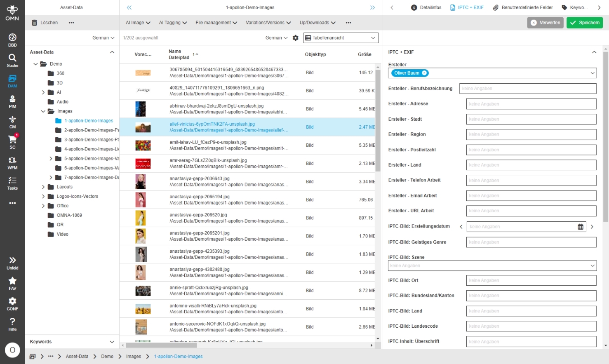Open the DBD dashboard in sidebar

(x=12, y=40)
